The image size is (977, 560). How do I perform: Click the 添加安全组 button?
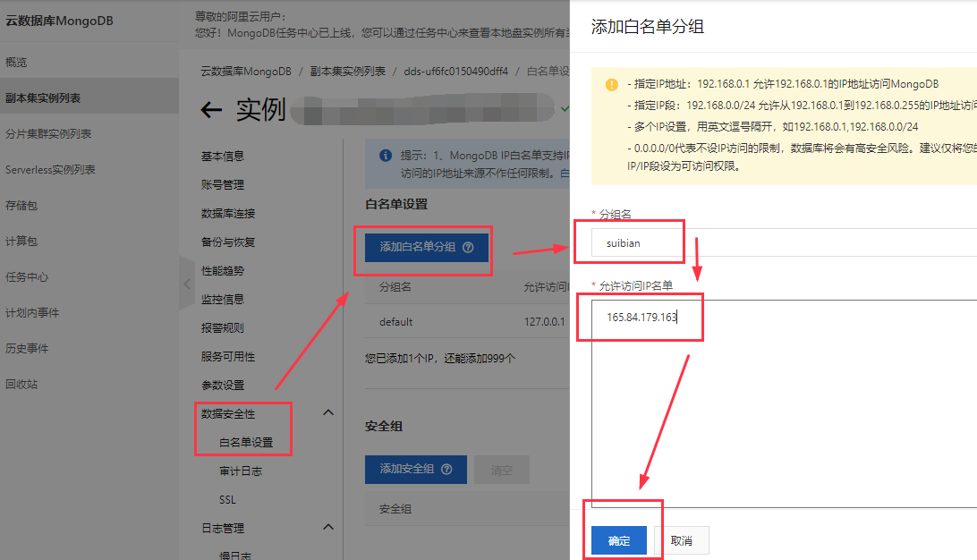tap(415, 469)
